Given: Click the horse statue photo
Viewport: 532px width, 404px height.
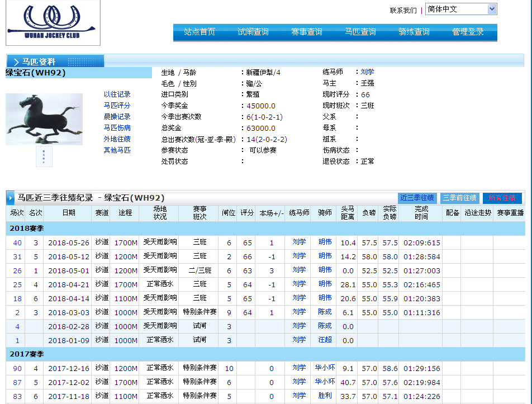Looking at the screenshot, I should tap(44, 119).
